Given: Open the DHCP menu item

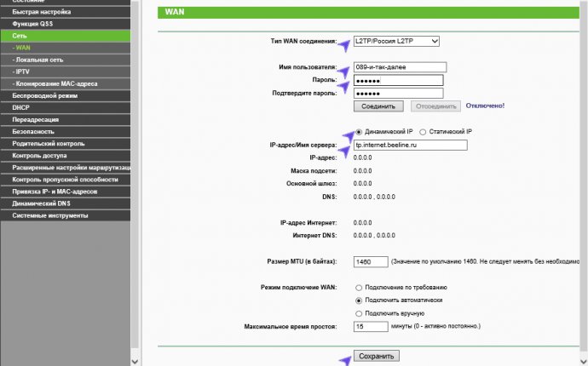Looking at the screenshot, I should coord(66,107).
